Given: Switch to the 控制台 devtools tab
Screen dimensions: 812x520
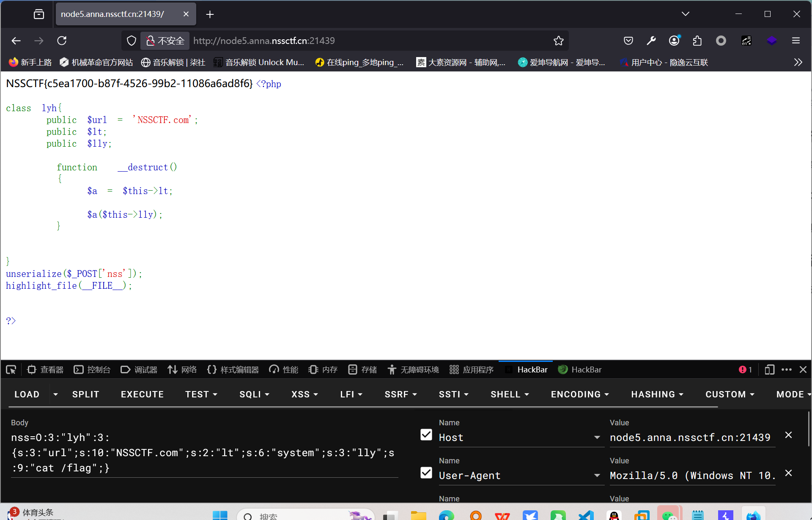Looking at the screenshot, I should pyautogui.click(x=92, y=370).
